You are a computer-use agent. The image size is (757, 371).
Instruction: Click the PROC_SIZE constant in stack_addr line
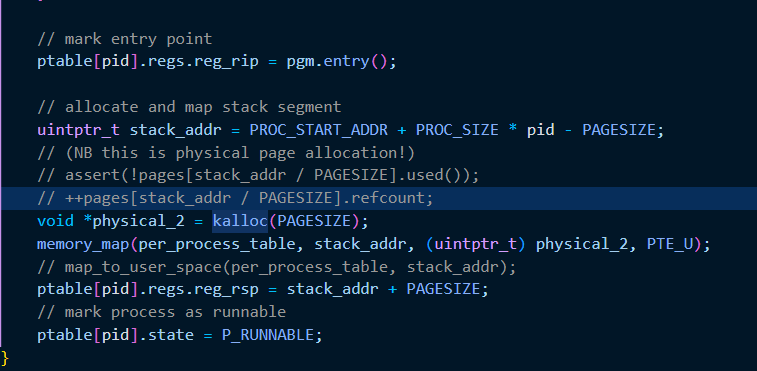click(x=457, y=130)
